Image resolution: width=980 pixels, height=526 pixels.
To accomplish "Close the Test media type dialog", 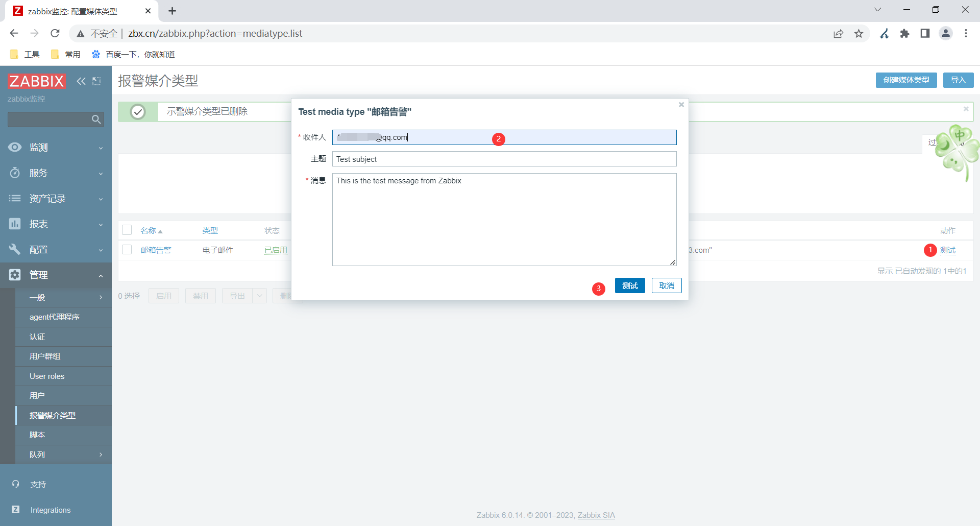I will click(x=681, y=105).
